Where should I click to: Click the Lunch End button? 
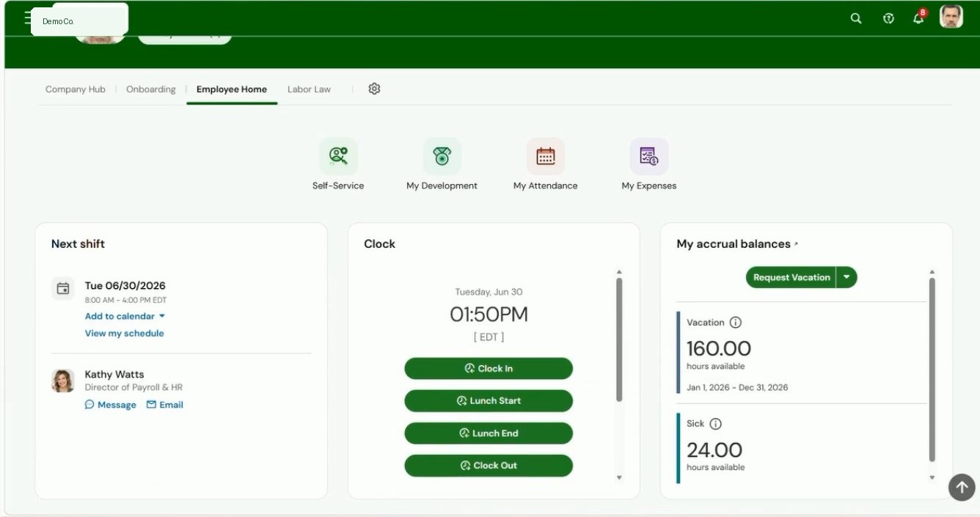(489, 433)
